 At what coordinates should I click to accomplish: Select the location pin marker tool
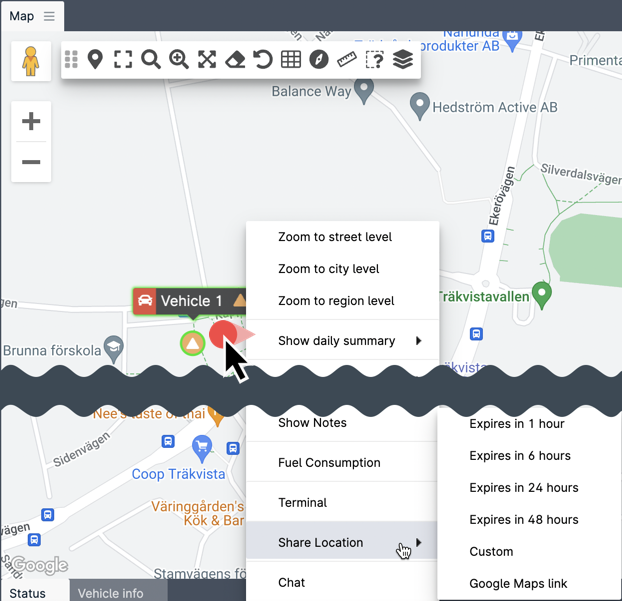click(x=95, y=60)
